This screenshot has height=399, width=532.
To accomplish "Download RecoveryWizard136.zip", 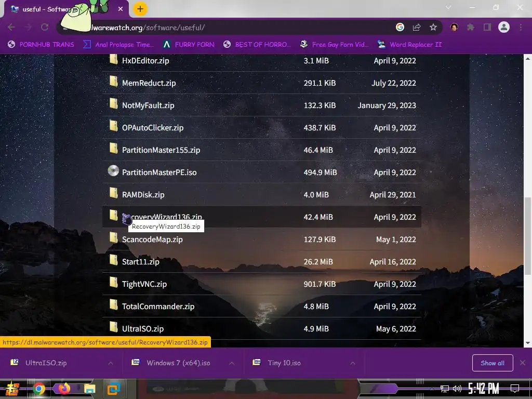I will [166, 217].
